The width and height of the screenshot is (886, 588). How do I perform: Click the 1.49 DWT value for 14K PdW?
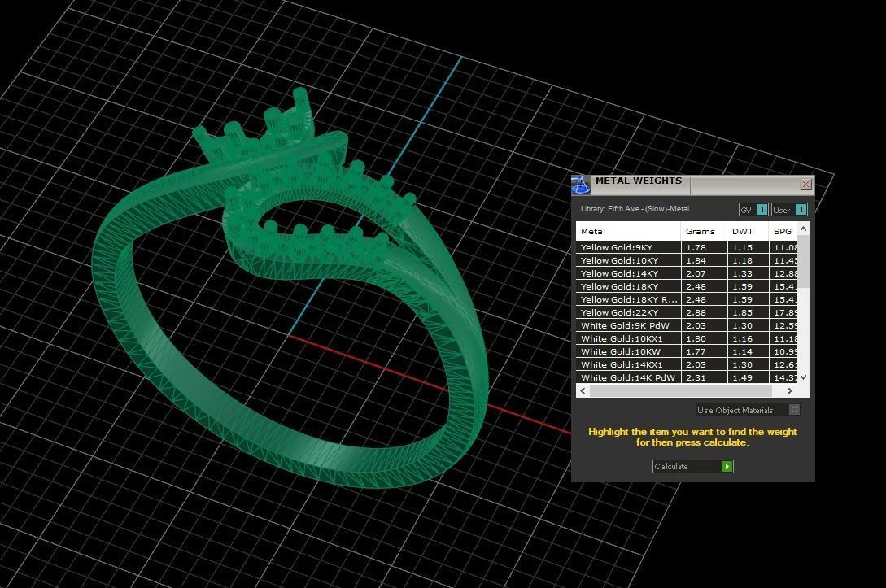[x=743, y=377]
